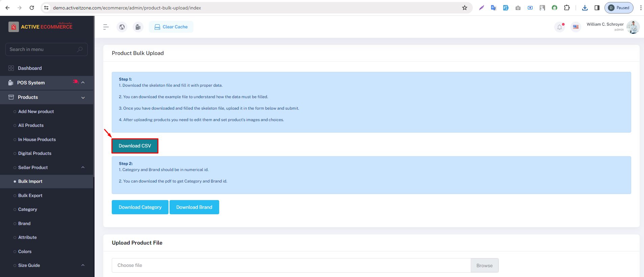Open Digital Products
644x277 pixels.
coord(35,153)
